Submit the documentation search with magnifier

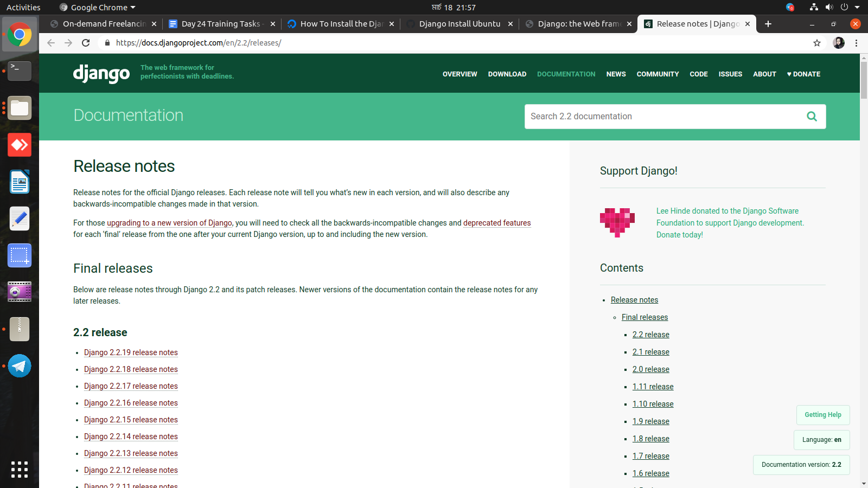tap(812, 116)
